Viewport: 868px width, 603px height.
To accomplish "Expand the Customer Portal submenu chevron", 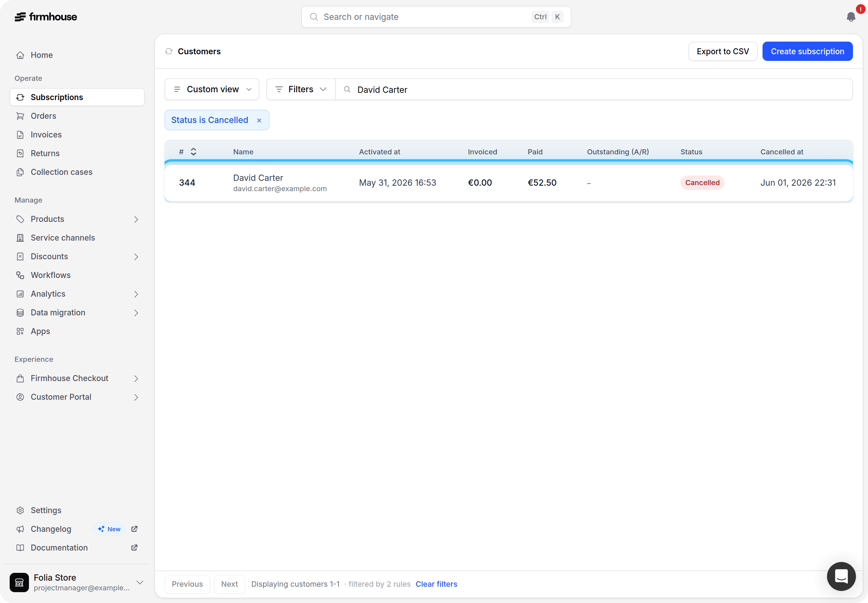I will pos(136,397).
